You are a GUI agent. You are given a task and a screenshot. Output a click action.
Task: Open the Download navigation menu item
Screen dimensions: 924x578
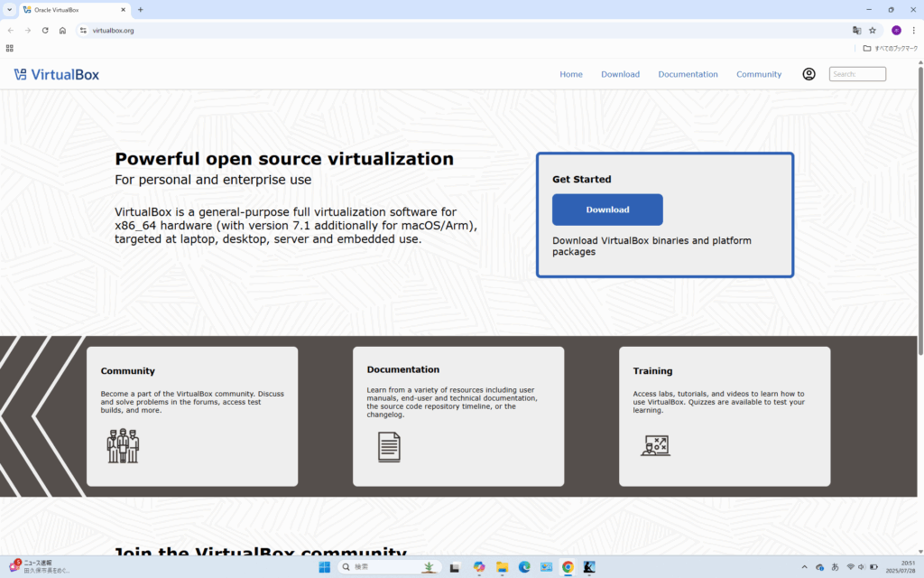point(620,74)
